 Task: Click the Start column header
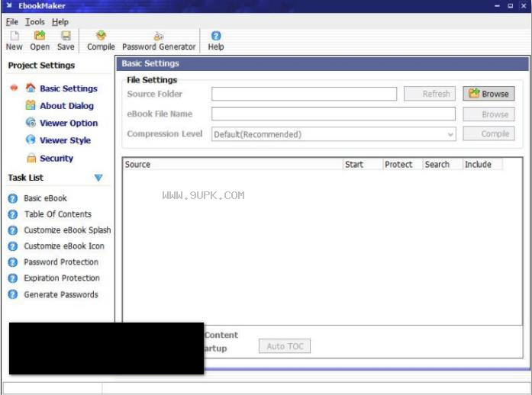(363, 165)
